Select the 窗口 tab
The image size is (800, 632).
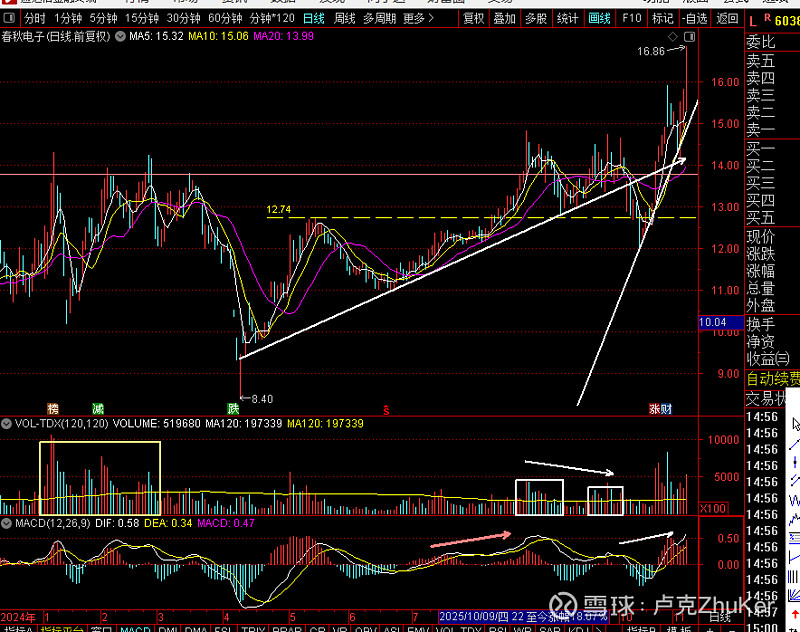pos(101,628)
